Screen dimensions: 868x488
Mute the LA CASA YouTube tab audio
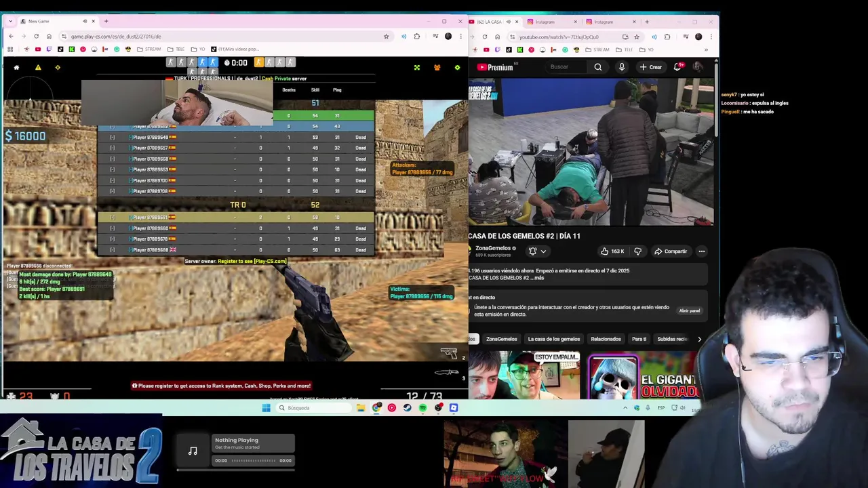[509, 22]
